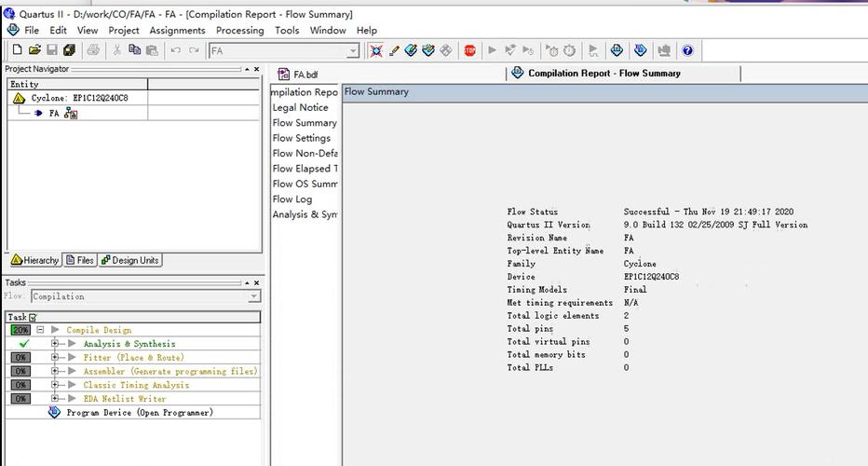Select Cyclone: EP1C12Q240C8 device row
The width and height of the screenshot is (868, 466).
(79, 98)
